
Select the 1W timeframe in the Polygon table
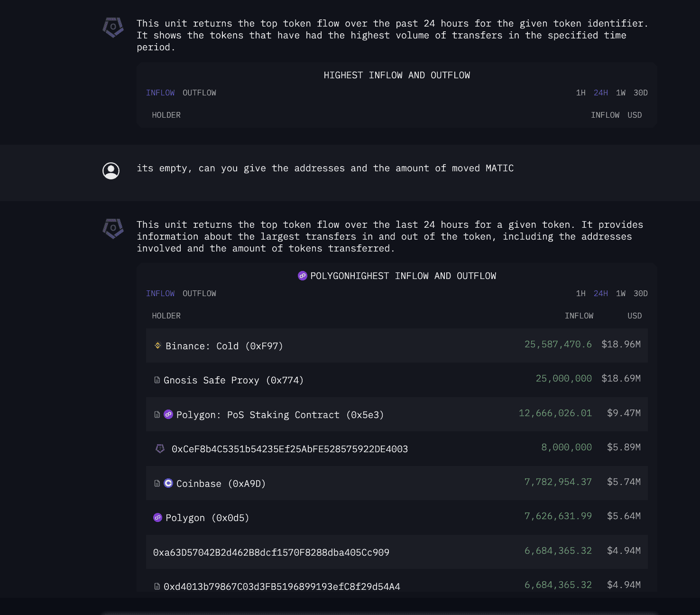(620, 293)
